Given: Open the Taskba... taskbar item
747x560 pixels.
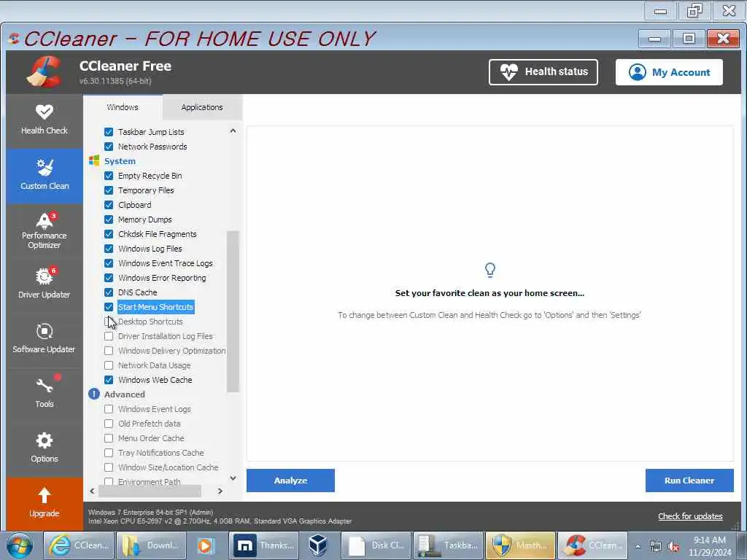Looking at the screenshot, I should pyautogui.click(x=448, y=545).
